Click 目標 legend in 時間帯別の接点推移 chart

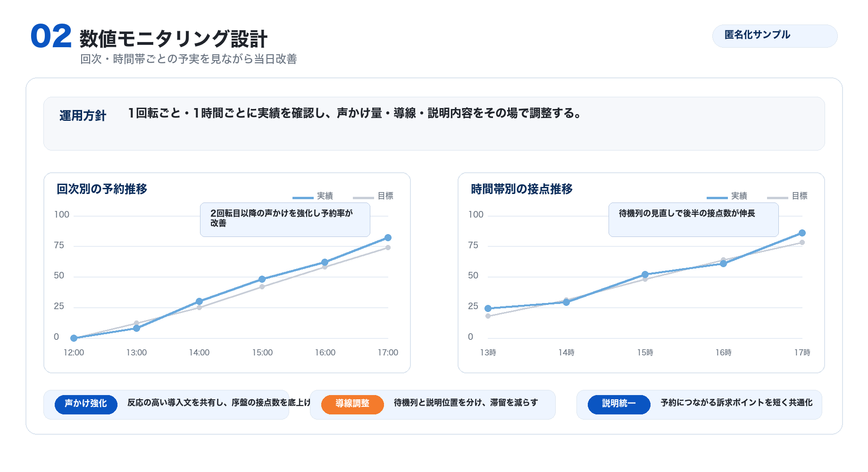(787, 196)
